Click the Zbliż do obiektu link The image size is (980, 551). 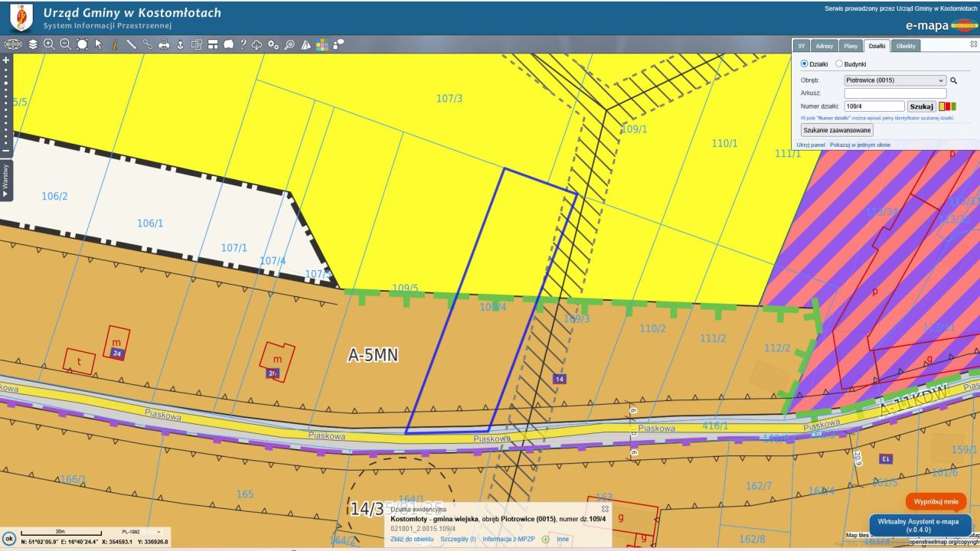[412, 539]
